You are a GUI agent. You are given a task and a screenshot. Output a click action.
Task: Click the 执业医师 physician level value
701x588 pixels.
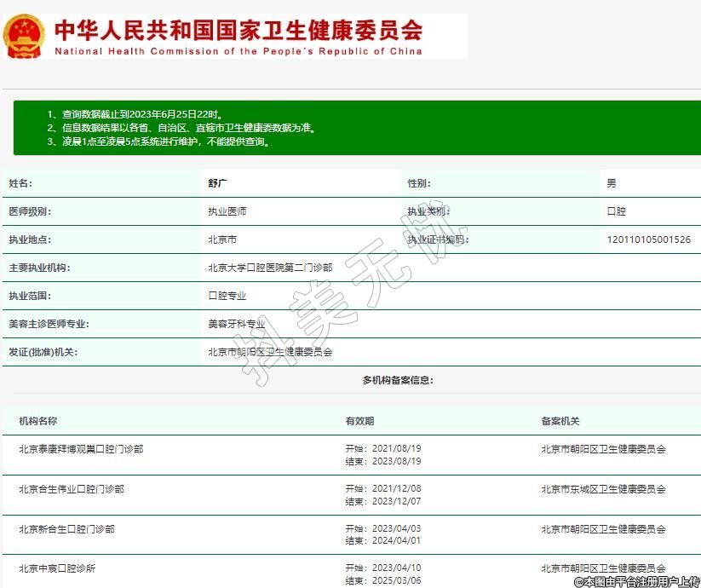coord(227,211)
